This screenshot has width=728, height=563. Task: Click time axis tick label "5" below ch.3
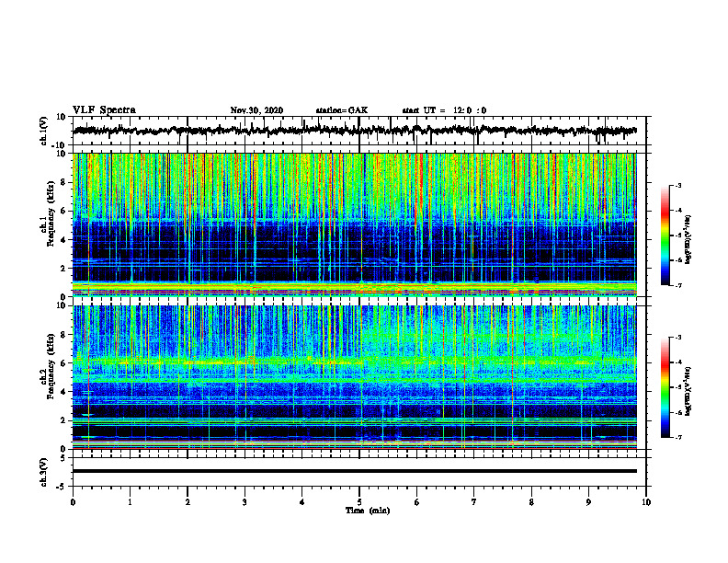(x=359, y=502)
